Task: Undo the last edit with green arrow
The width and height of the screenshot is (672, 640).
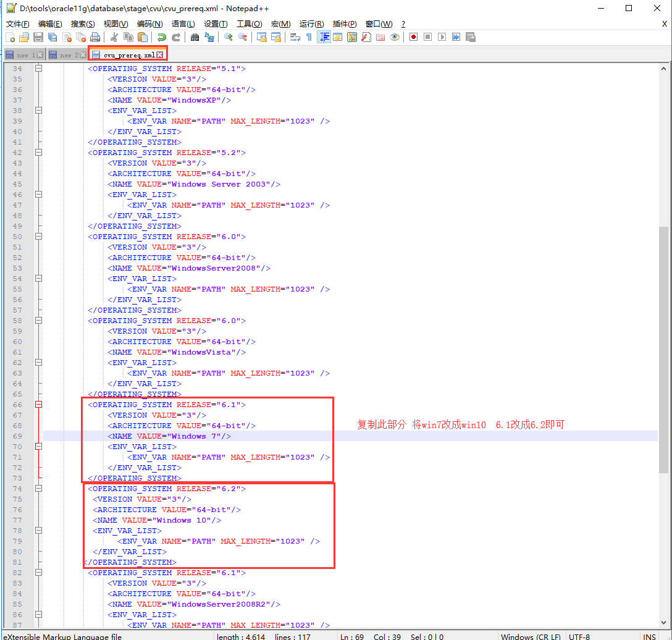Action: 161,37
